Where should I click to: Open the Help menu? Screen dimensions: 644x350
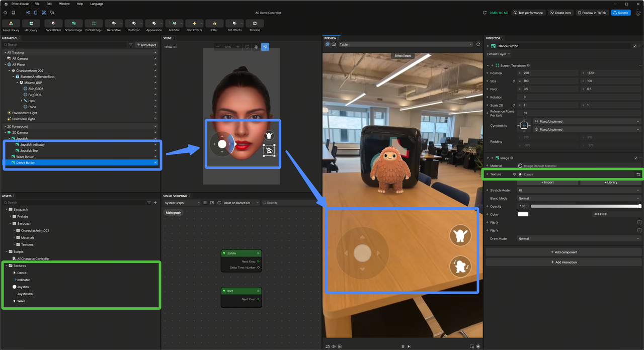(80, 4)
